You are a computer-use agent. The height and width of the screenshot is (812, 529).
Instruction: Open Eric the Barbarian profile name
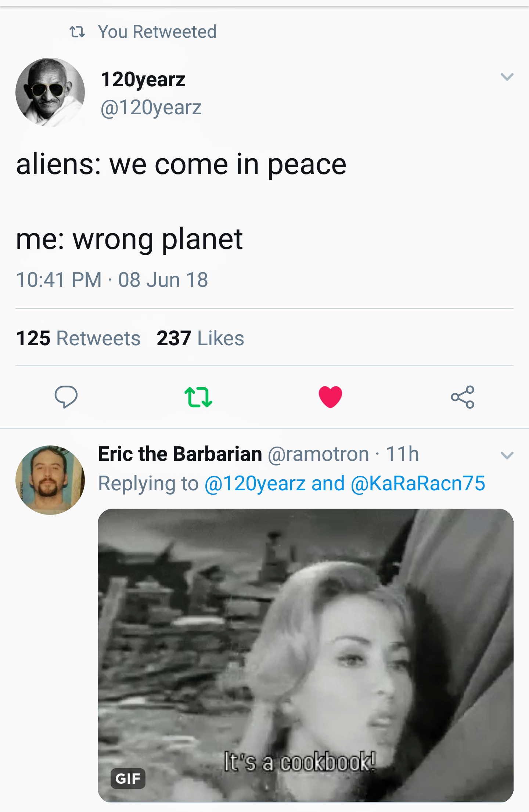pos(180,454)
